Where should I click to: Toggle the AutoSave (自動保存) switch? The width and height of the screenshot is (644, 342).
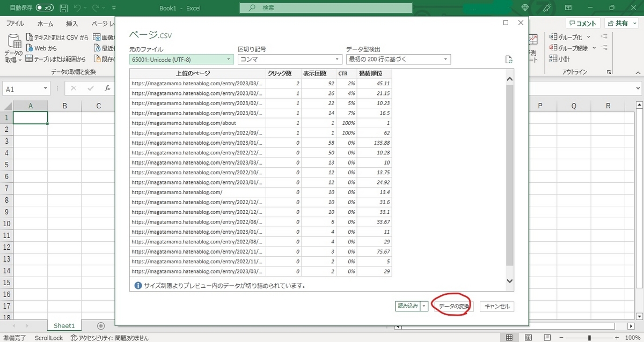(46, 8)
